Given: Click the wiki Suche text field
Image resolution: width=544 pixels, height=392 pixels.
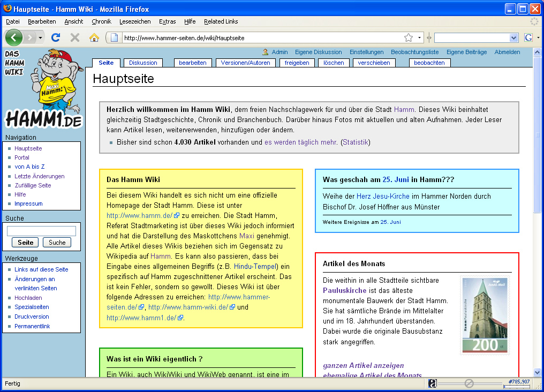Looking at the screenshot, I should click(41, 231).
